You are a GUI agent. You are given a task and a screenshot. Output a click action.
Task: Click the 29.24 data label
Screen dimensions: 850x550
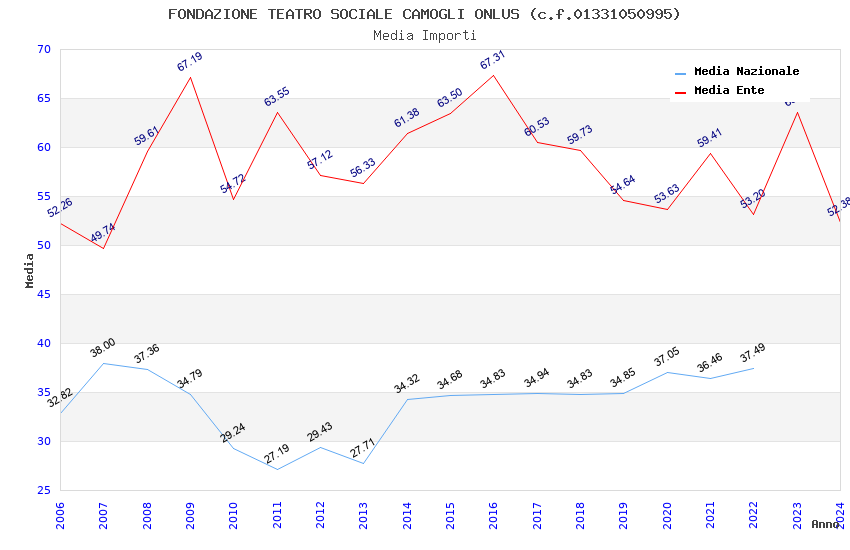(233, 432)
